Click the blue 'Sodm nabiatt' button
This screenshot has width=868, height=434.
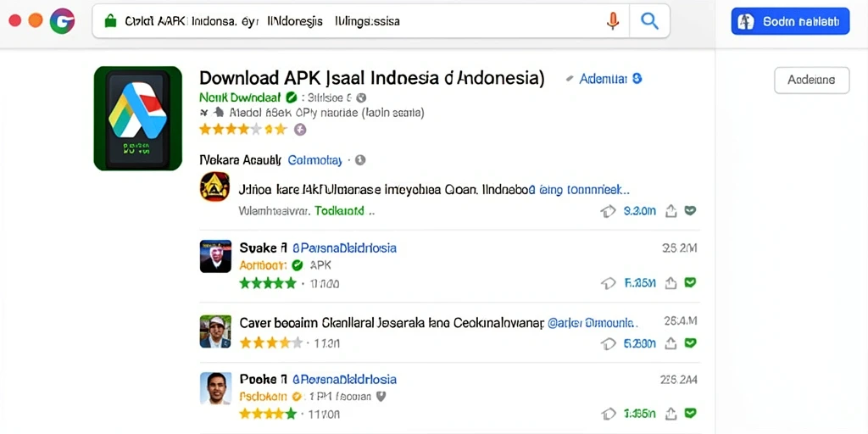point(790,21)
